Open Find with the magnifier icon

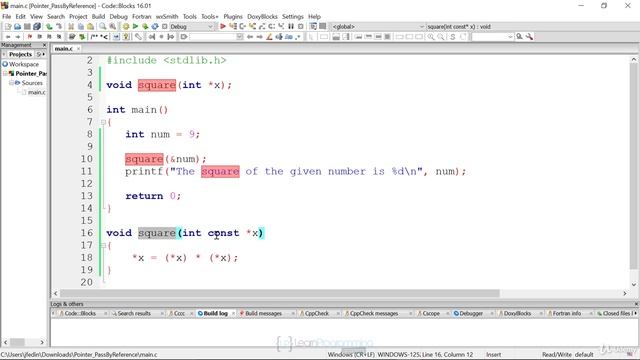(102, 27)
